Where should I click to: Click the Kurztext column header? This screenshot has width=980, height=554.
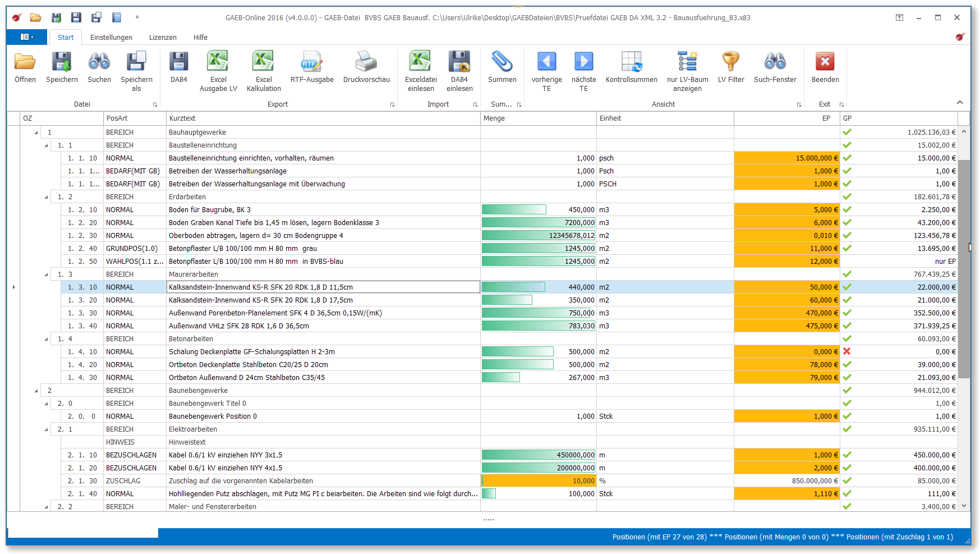(323, 118)
